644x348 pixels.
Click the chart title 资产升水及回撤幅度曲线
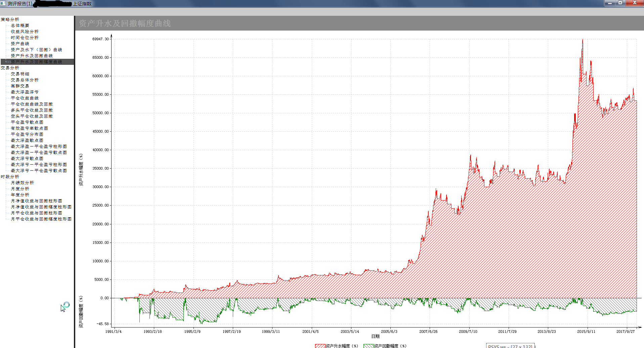(125, 24)
